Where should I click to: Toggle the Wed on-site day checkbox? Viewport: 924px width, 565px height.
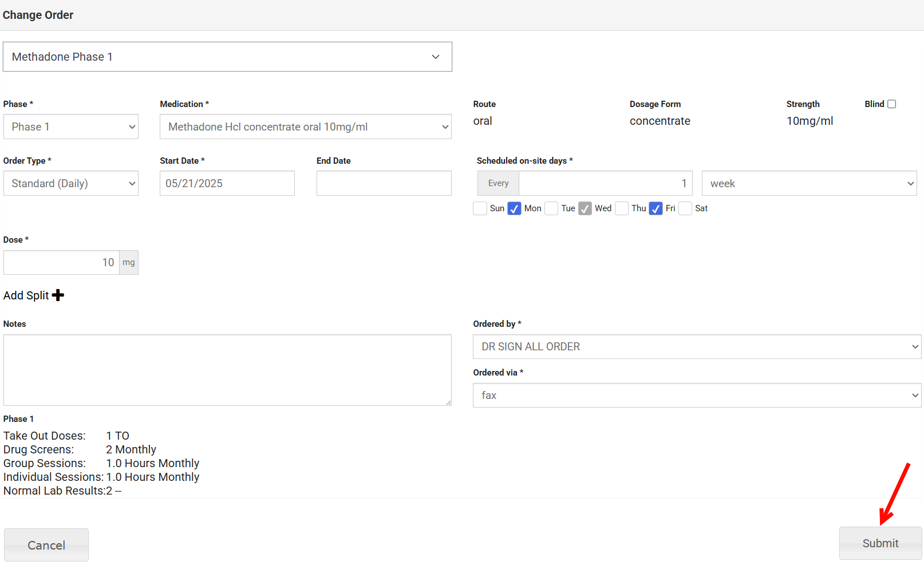pos(585,208)
